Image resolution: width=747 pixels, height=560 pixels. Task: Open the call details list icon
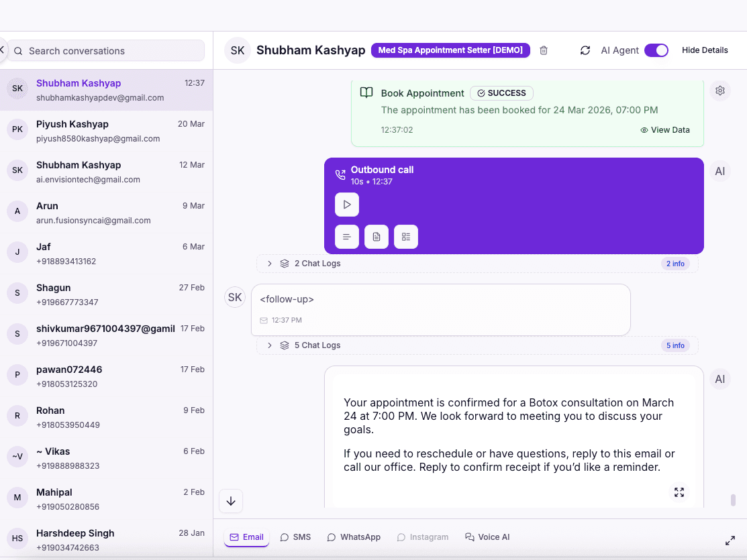coord(405,237)
